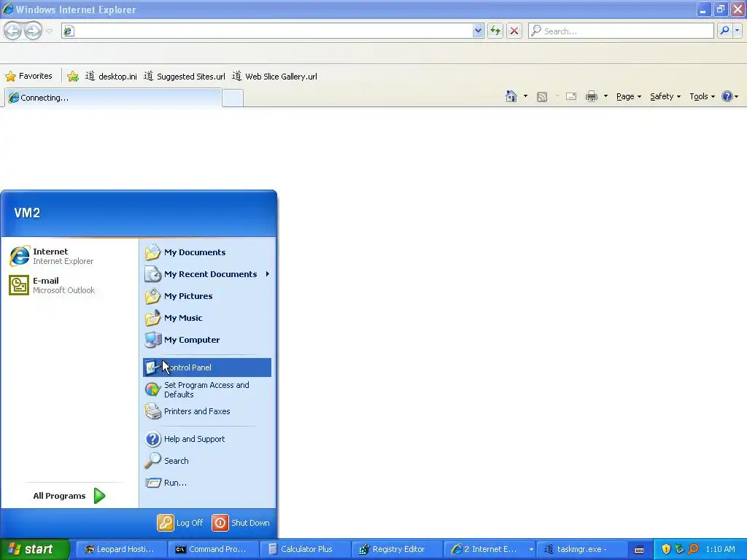The image size is (747, 560).
Task: Switch to taskmgr.exe taskbar button
Action: (x=581, y=550)
